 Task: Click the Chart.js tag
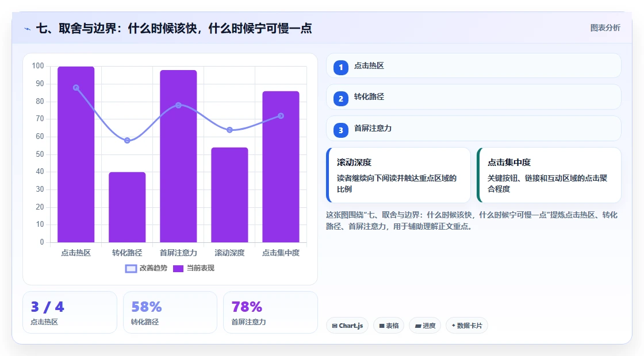(x=347, y=326)
